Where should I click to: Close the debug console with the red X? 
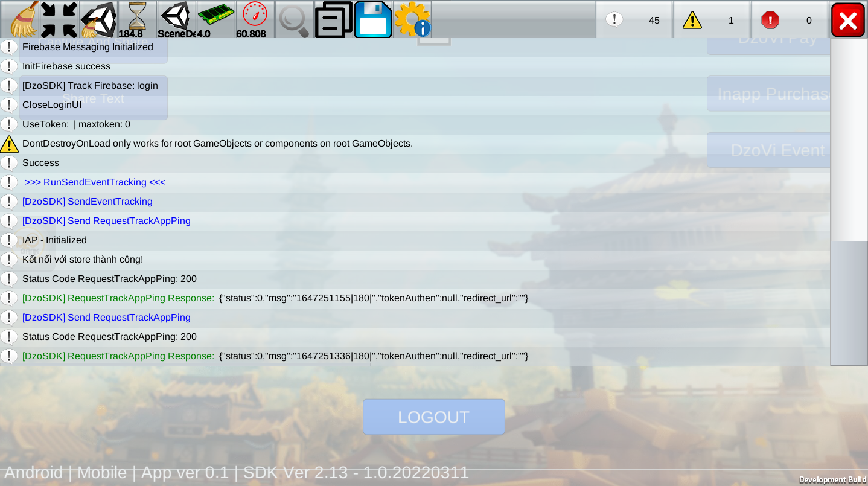pyautogui.click(x=848, y=20)
